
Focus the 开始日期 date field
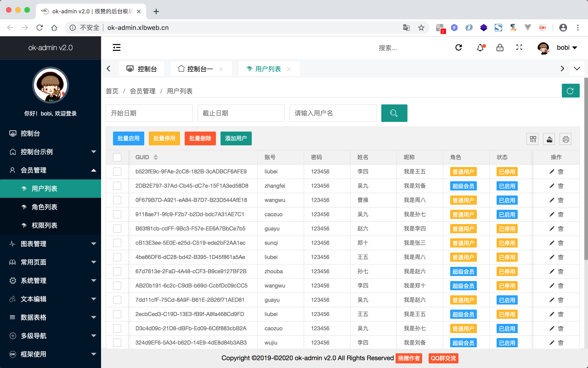click(x=149, y=113)
